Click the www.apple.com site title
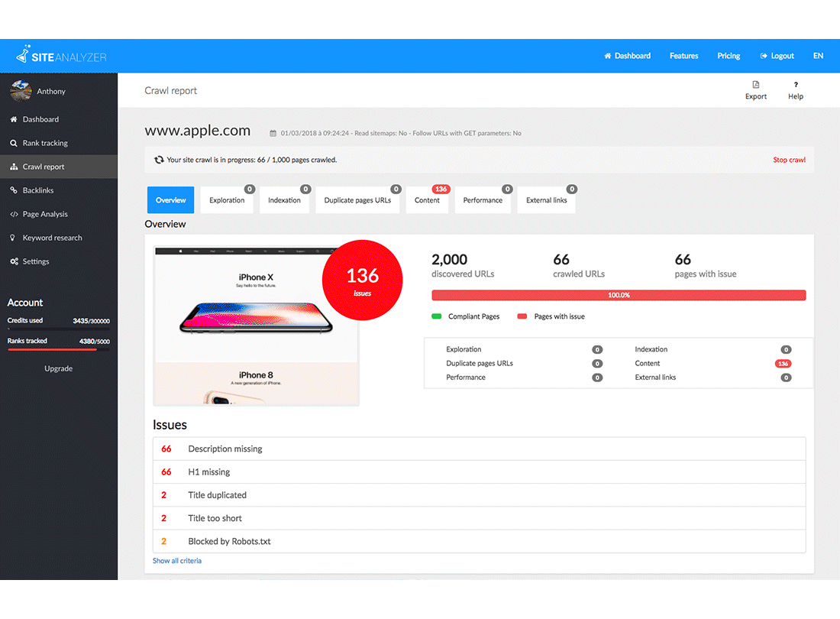 point(198,131)
